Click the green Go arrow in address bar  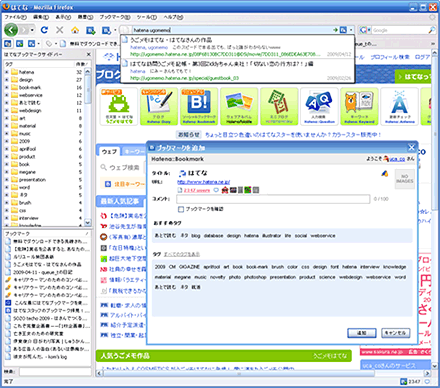335,30
